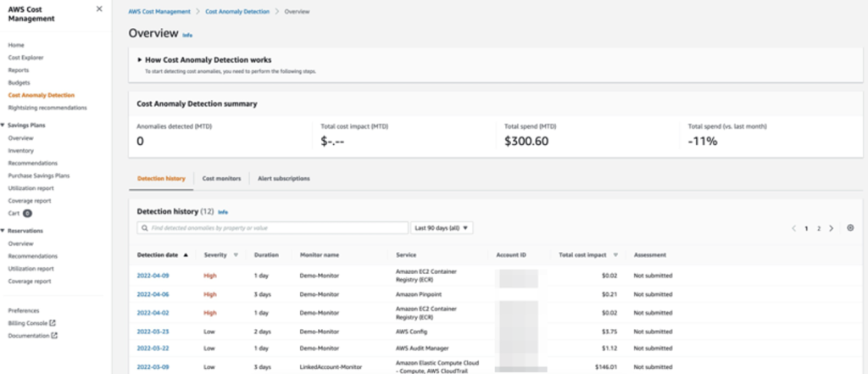This screenshot has height=374, width=868.
Task: Open Documentation link
Action: 29,336
